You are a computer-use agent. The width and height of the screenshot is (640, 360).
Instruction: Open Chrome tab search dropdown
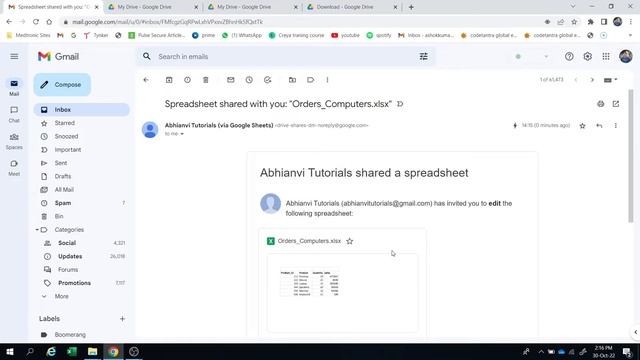(573, 7)
